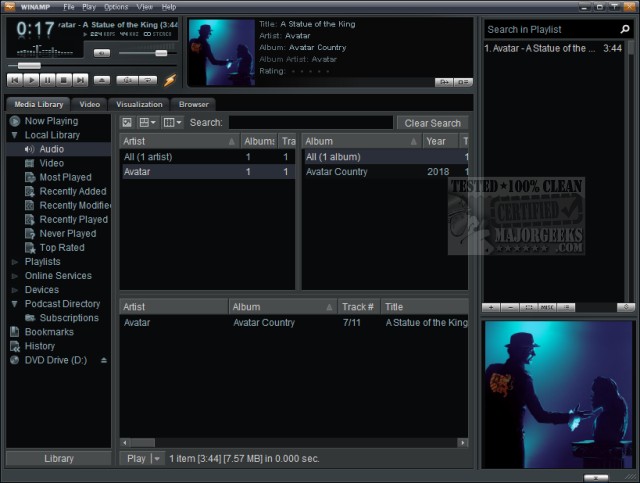Select the Video item under Local Library
640x483 pixels.
click(51, 163)
